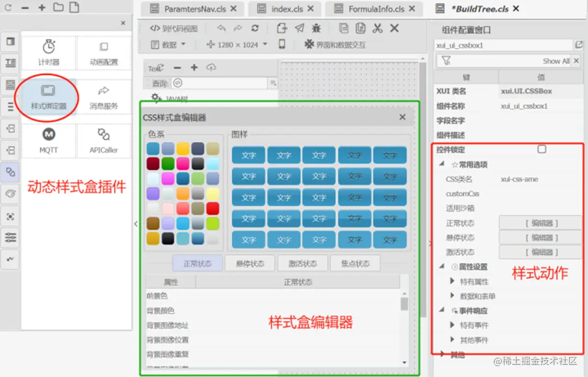
Task: Select the 计时器 timer component
Action: pyautogui.click(x=49, y=52)
